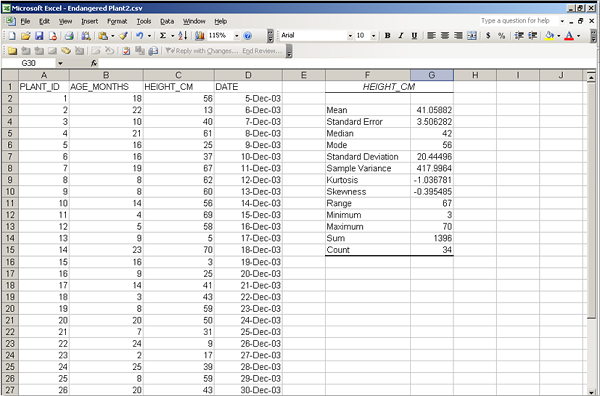This screenshot has height=396, width=600.
Task: Click the vertical scrollbar thumb
Action: [x=591, y=200]
